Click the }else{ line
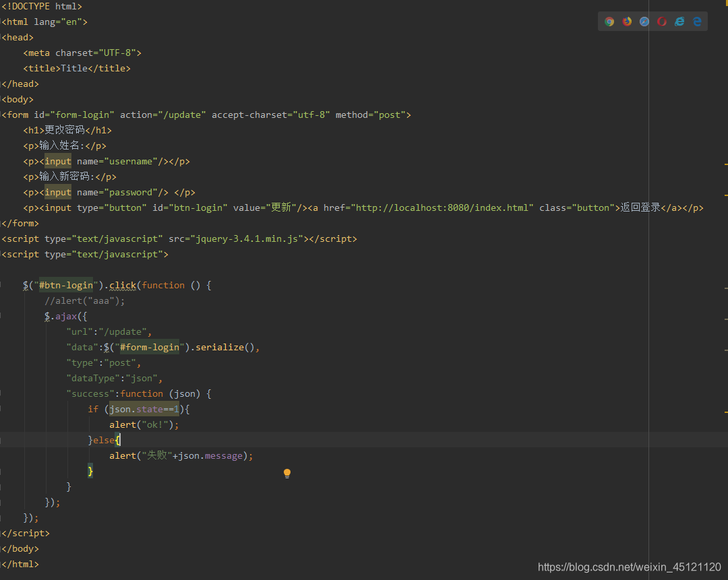The width and height of the screenshot is (728, 580). pyautogui.click(x=104, y=440)
